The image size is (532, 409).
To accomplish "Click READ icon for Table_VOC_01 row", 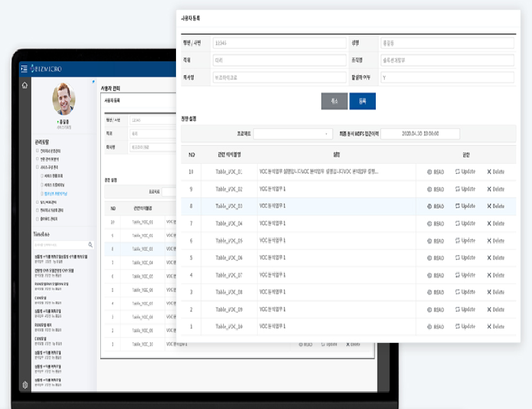I will [x=429, y=172].
